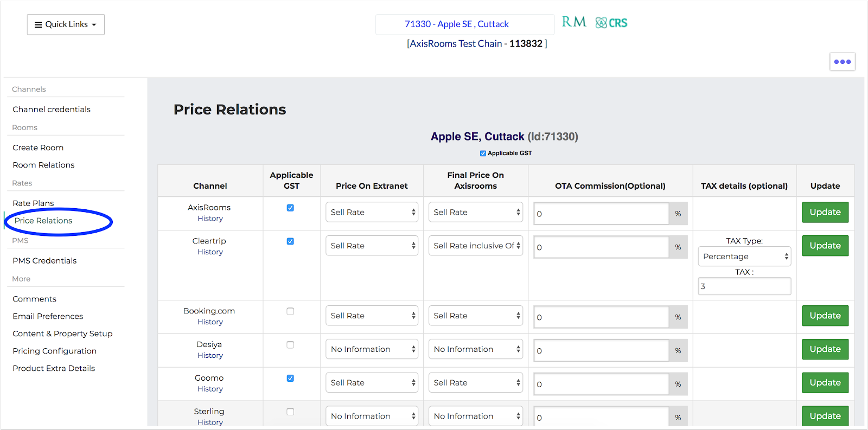
Task: Open the Quick Links hamburger menu
Action: click(x=66, y=24)
